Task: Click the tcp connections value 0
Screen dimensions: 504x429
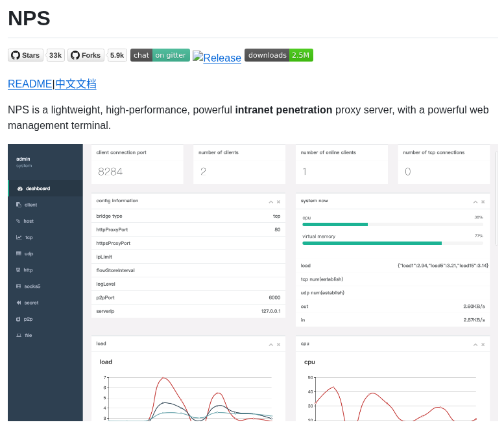Action: (x=407, y=172)
